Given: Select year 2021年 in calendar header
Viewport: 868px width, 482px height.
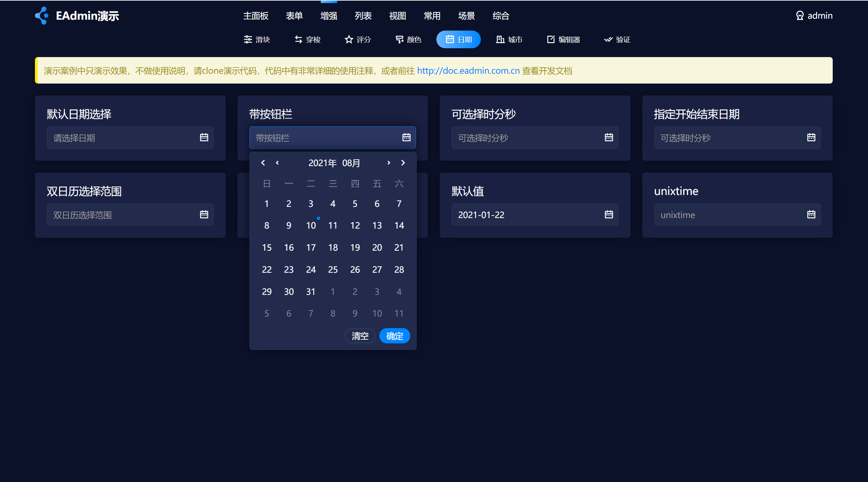Looking at the screenshot, I should [322, 163].
